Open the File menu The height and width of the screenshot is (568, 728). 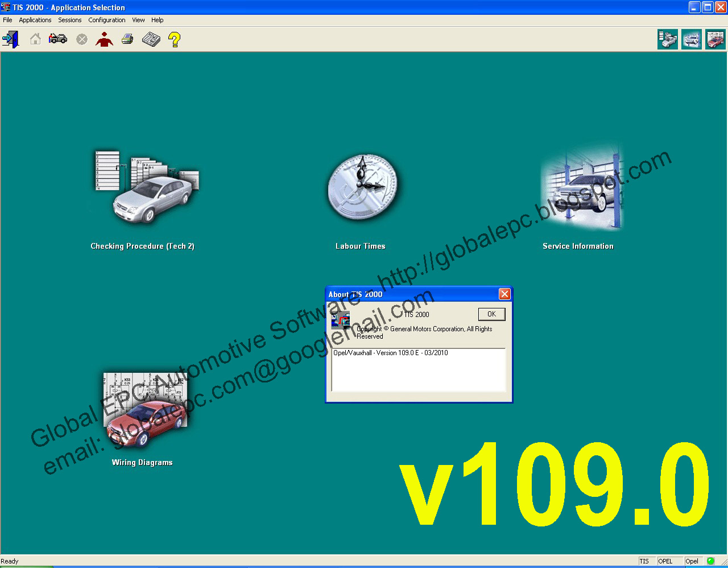7,20
